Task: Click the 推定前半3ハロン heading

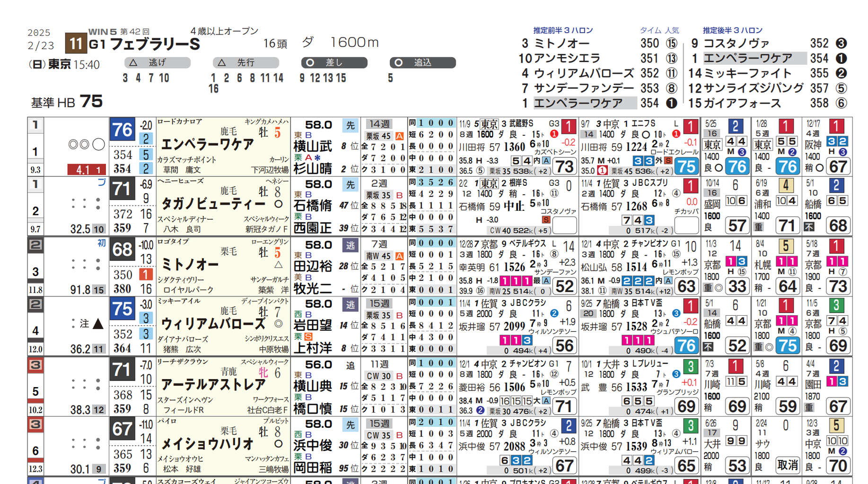Action: point(563,30)
